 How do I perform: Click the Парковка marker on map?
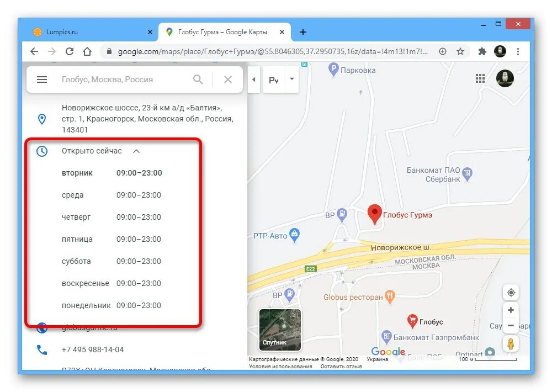(x=333, y=70)
